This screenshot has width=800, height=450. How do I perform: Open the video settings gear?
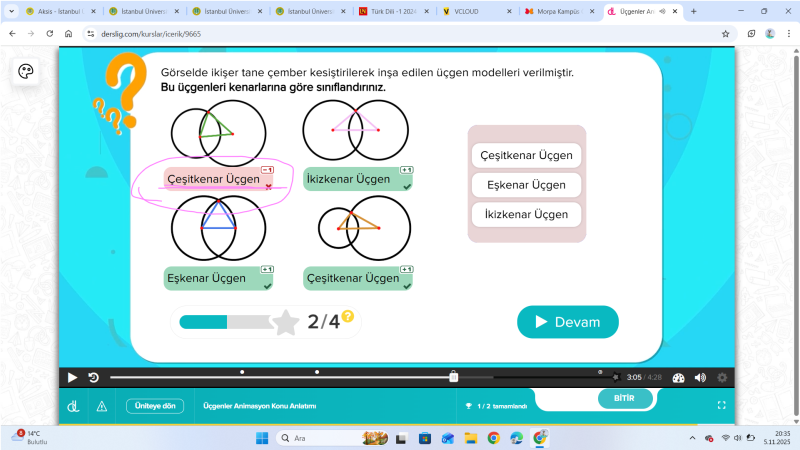coord(722,378)
